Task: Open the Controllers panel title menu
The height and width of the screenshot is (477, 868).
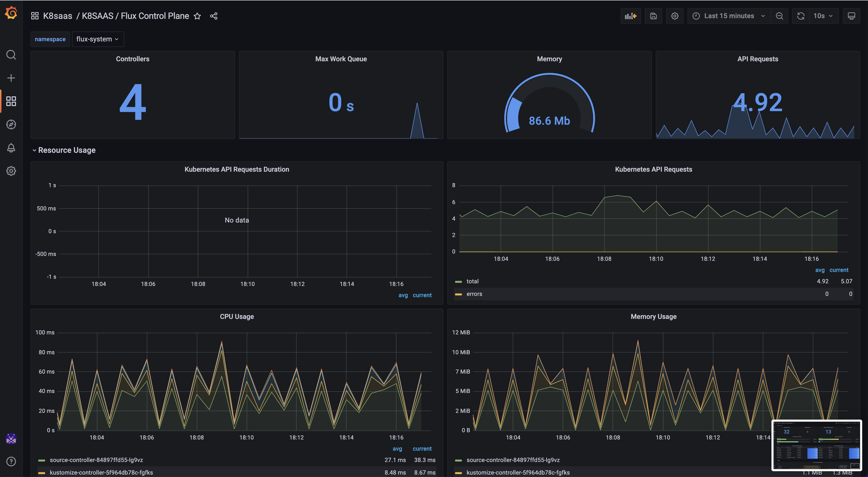Action: tap(133, 59)
